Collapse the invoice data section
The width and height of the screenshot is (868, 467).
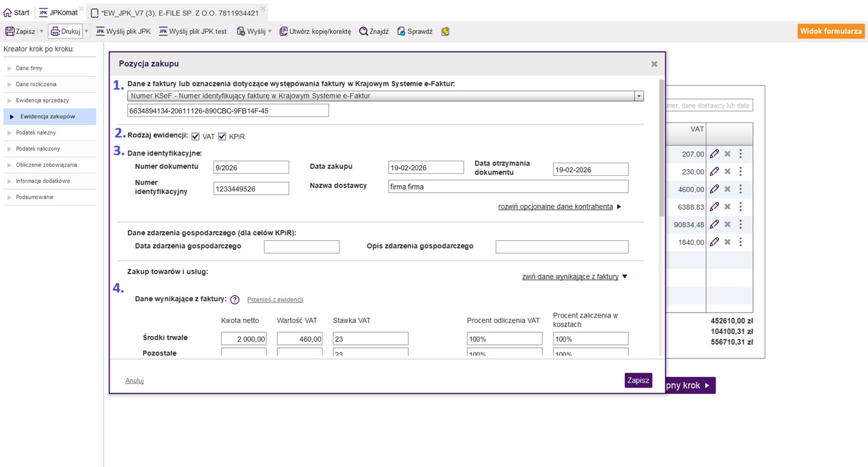coord(574,277)
